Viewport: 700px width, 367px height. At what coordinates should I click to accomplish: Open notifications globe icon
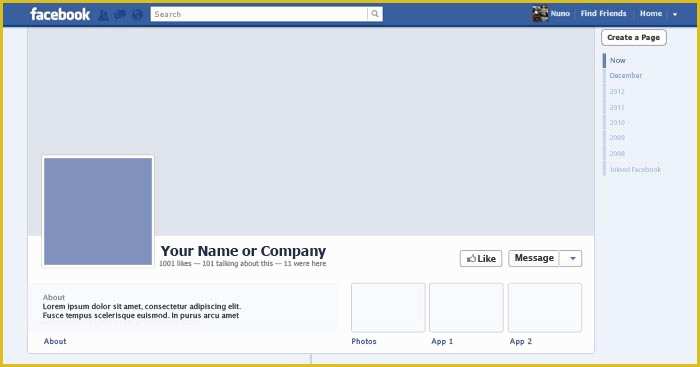coord(138,15)
